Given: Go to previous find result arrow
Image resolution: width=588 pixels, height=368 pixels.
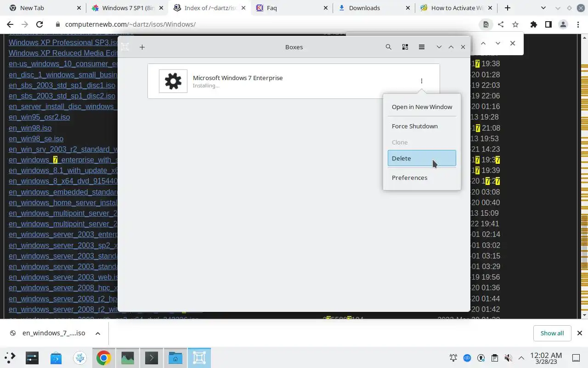Looking at the screenshot, I should click(x=483, y=43).
